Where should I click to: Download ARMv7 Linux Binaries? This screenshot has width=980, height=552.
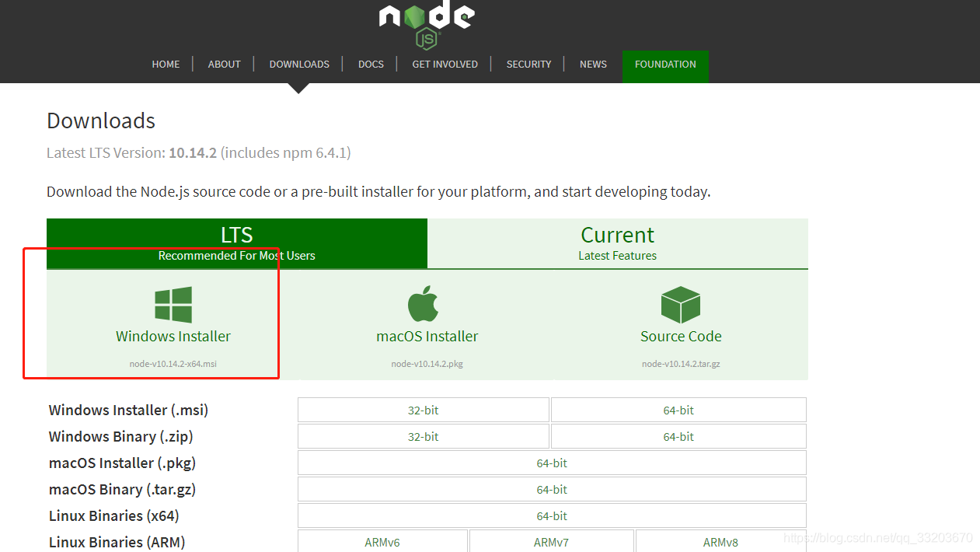point(551,541)
